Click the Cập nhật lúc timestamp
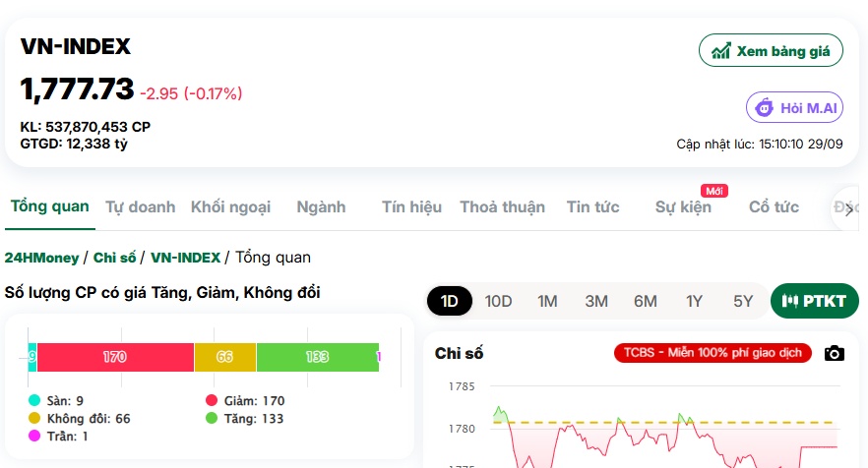The height and width of the screenshot is (468, 868). 760,144
